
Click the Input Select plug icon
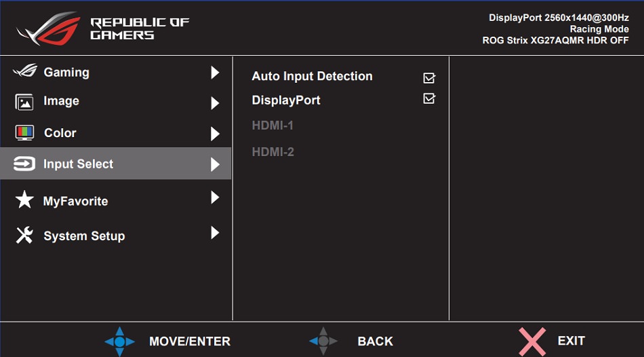[24, 164]
